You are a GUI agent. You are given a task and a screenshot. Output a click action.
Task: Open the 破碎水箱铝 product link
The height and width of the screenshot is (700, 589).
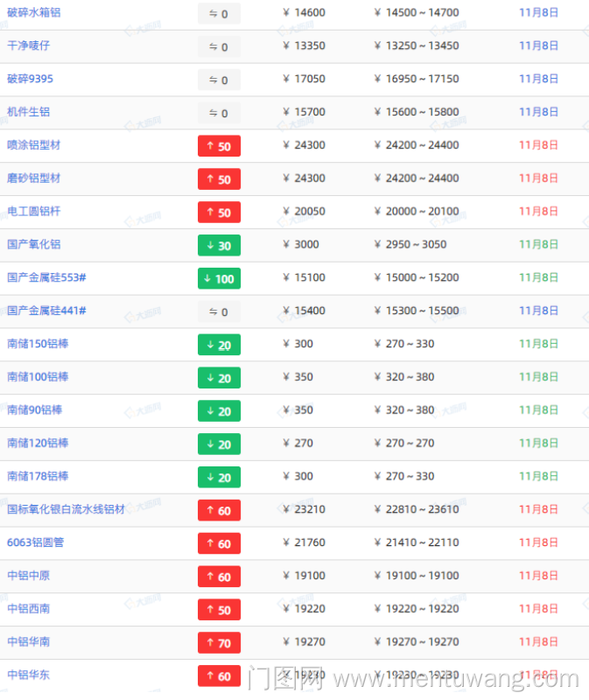(x=34, y=13)
